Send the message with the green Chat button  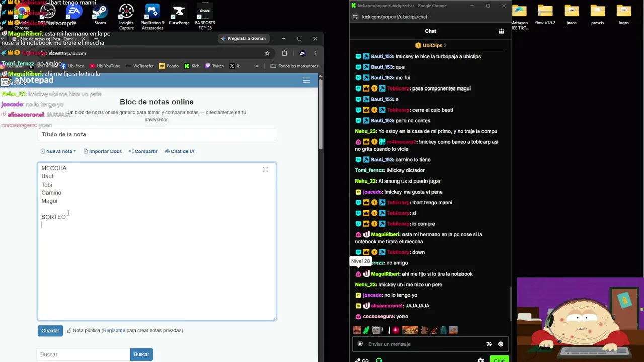499,360
